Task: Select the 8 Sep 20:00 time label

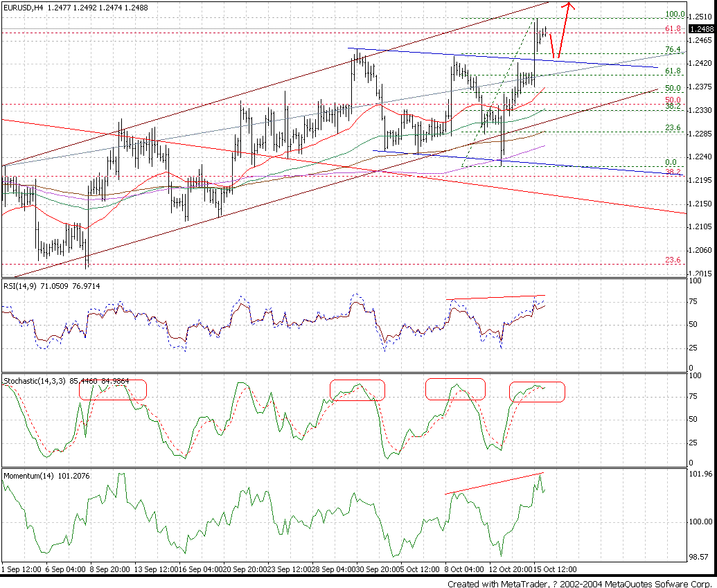Action: pos(111,569)
